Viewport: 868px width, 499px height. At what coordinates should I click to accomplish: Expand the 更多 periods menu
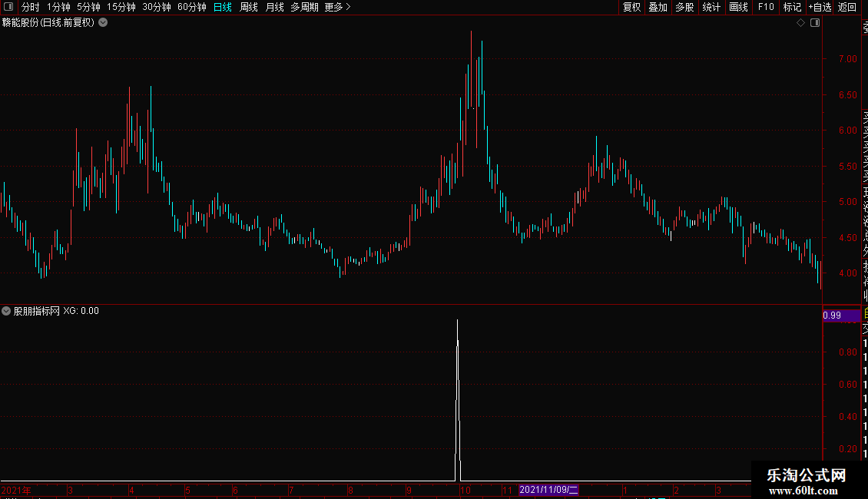337,7
